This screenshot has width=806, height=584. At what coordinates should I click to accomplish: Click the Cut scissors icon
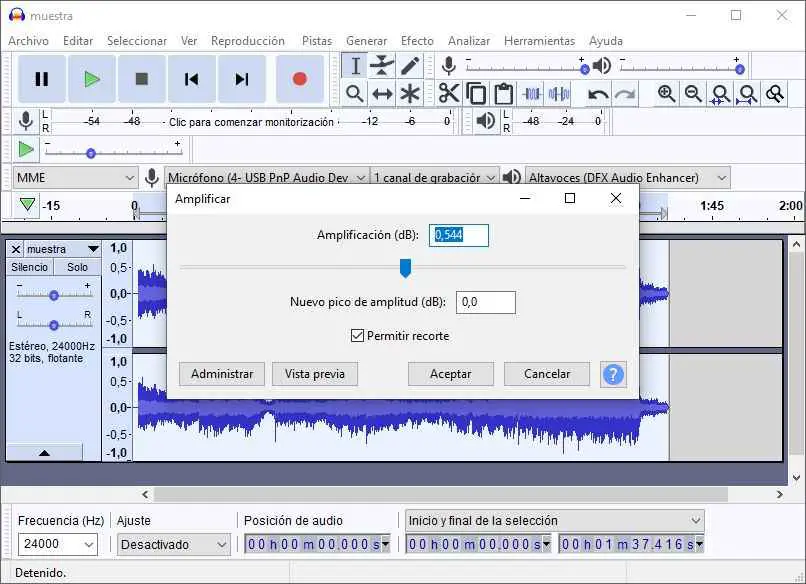(449, 94)
